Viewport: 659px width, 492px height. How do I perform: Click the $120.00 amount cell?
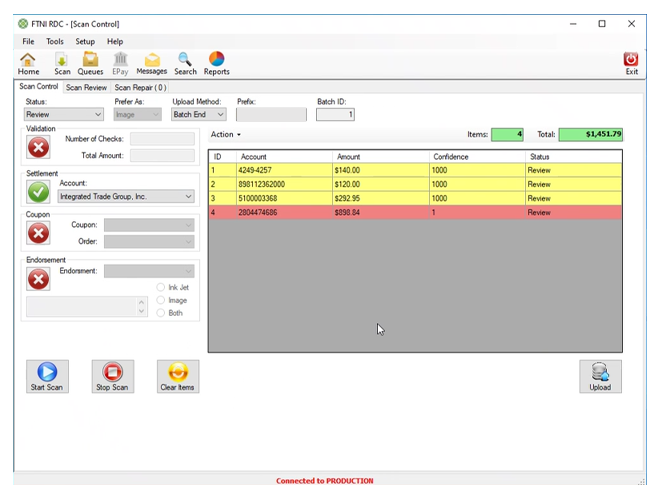pyautogui.click(x=380, y=184)
